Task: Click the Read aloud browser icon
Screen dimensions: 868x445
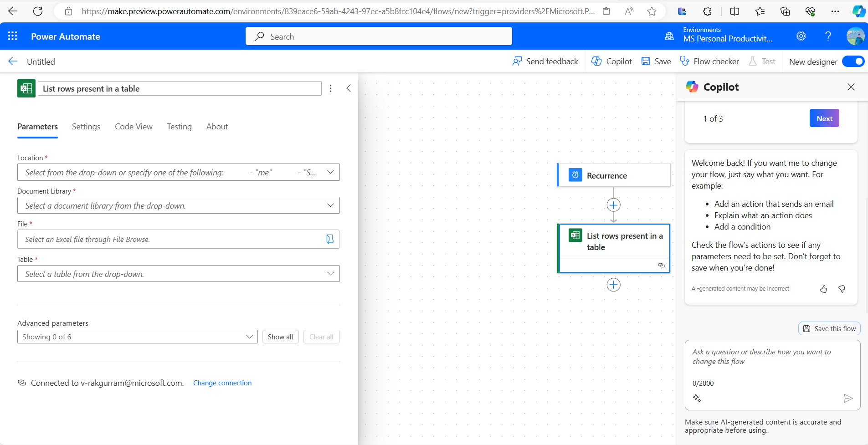Action: (629, 11)
